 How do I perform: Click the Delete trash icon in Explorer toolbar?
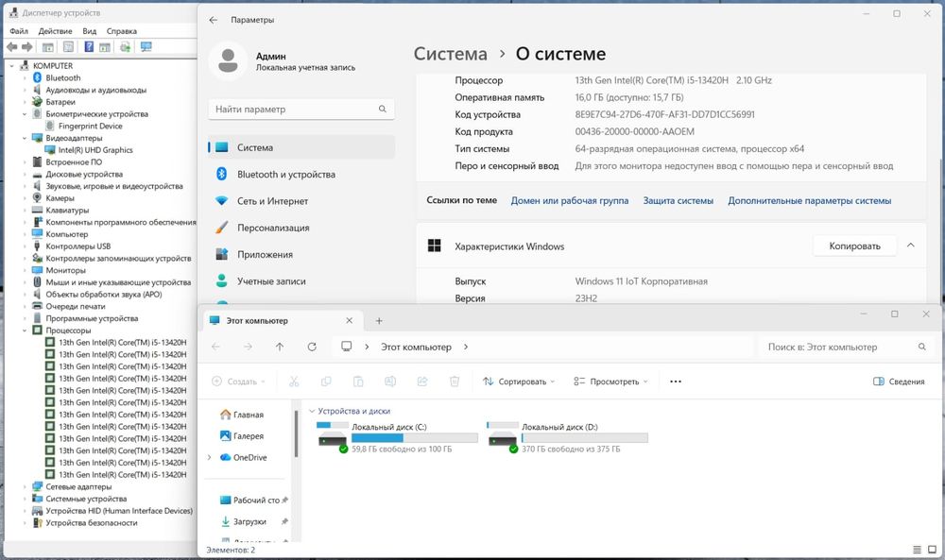click(455, 382)
